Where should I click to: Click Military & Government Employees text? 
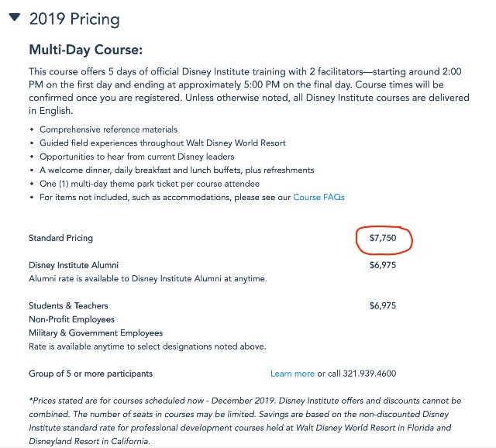[x=95, y=333]
